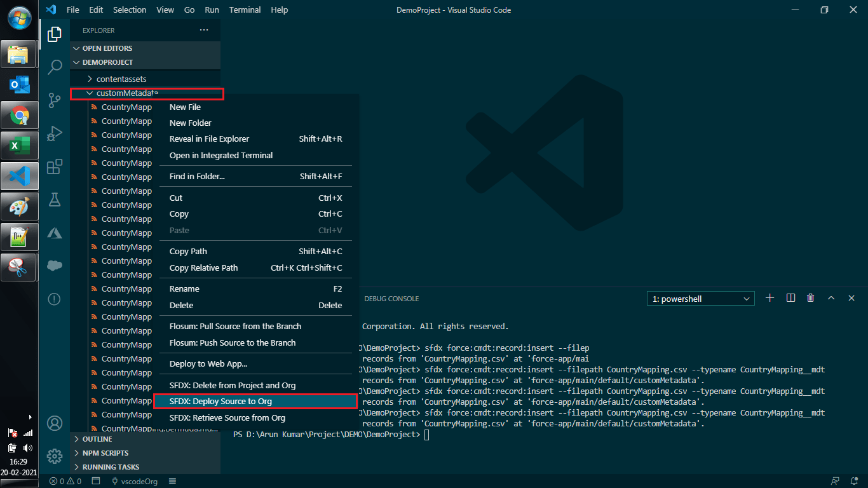
Task: Open the Edit menu
Action: click(96, 10)
